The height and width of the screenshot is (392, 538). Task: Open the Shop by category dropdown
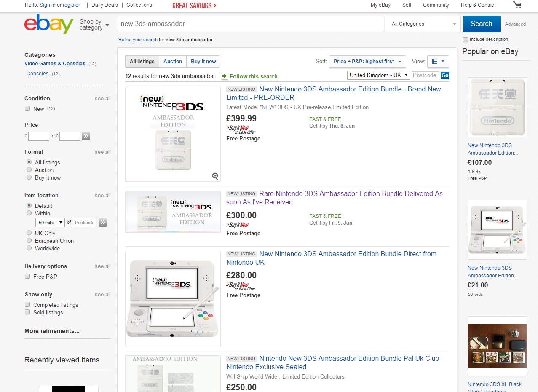click(x=94, y=24)
